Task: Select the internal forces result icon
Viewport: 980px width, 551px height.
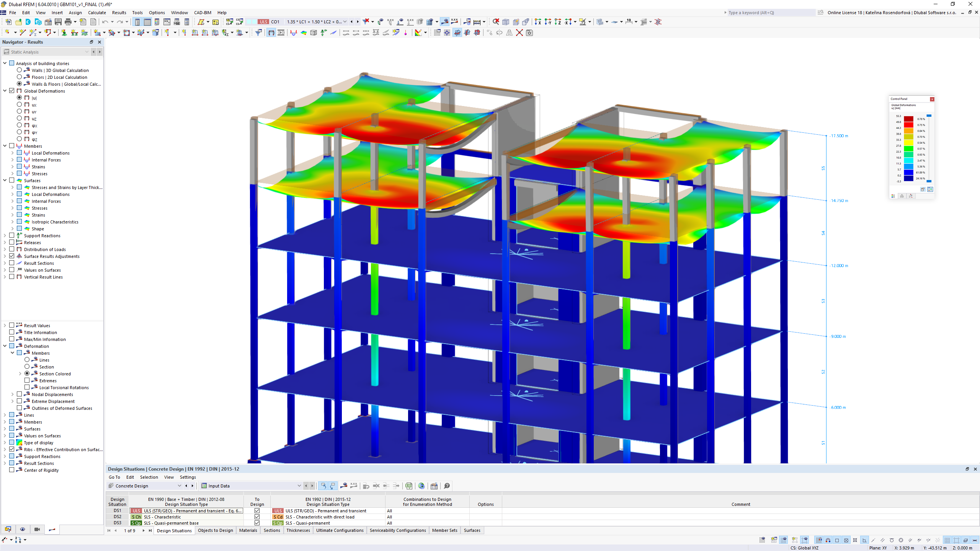Action: coord(27,160)
